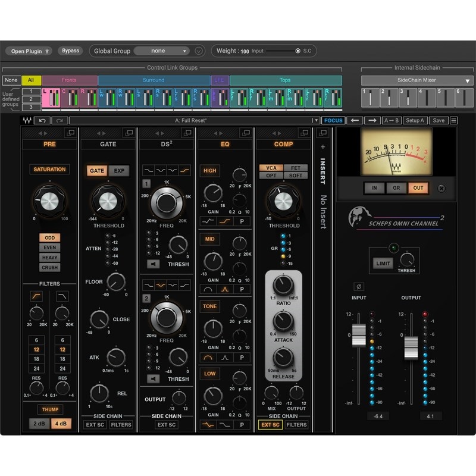
Task: Toggle the TONE EQ band on/off
Action: tap(210, 306)
